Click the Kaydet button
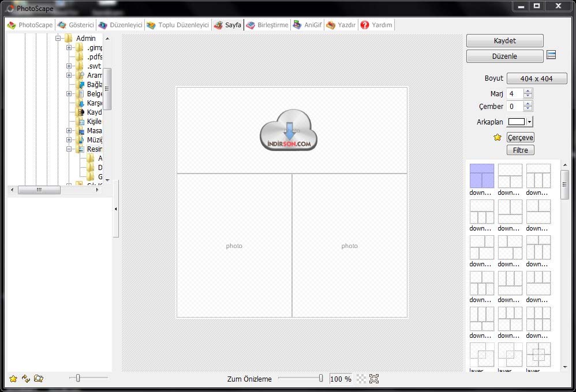Viewport: 576px width, 392px height. [505, 41]
